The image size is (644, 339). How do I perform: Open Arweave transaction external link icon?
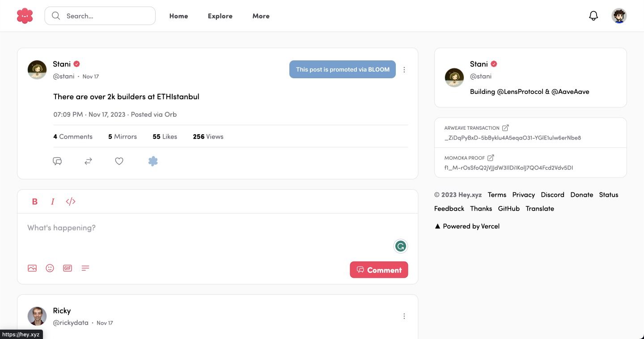(x=505, y=128)
